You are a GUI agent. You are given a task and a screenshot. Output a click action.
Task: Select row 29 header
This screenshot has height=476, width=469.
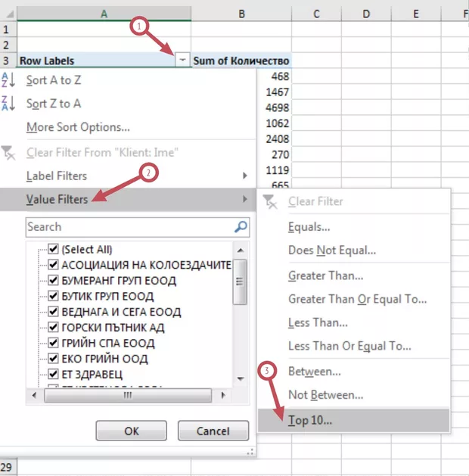pos(8,467)
